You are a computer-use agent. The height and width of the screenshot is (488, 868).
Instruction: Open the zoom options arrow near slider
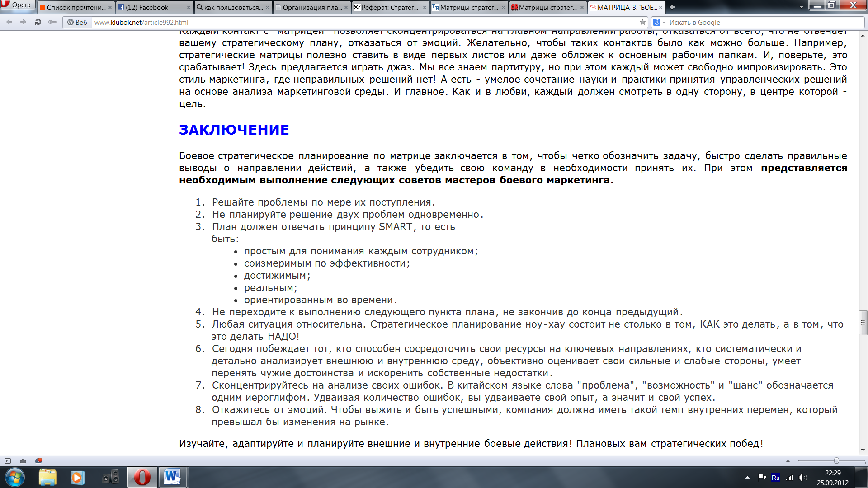[x=788, y=461]
